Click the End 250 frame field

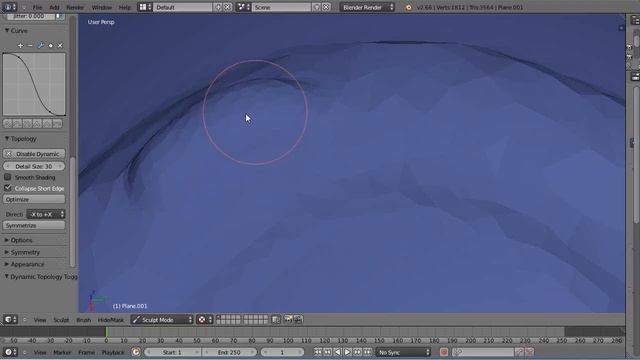229,352
